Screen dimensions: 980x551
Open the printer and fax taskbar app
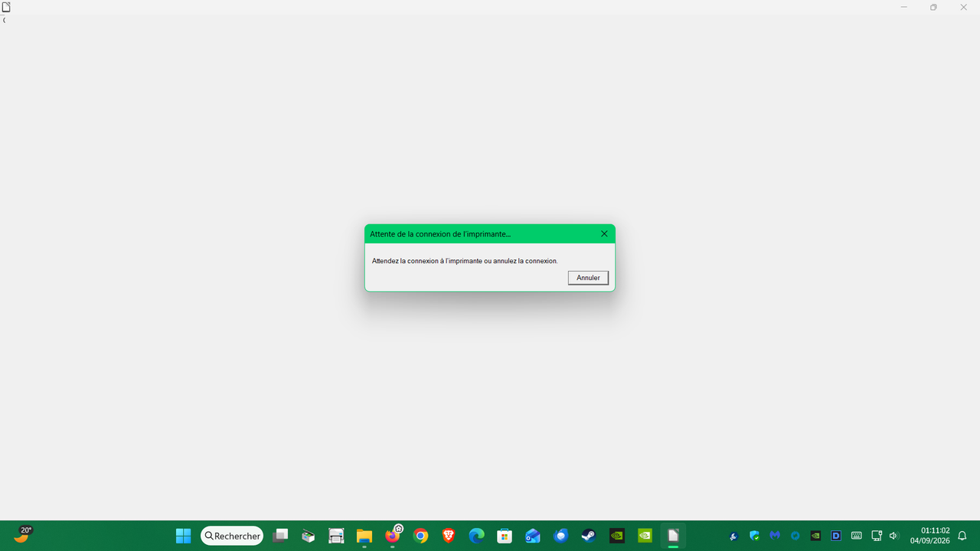[x=336, y=536]
